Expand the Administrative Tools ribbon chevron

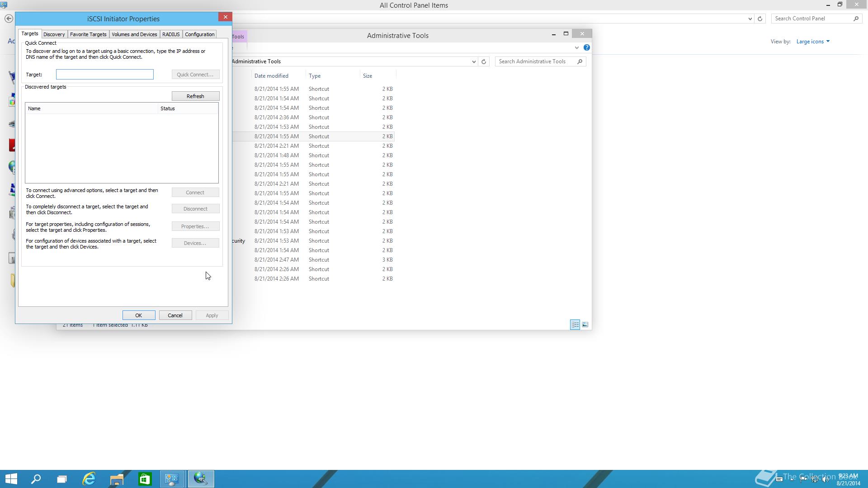tap(576, 47)
